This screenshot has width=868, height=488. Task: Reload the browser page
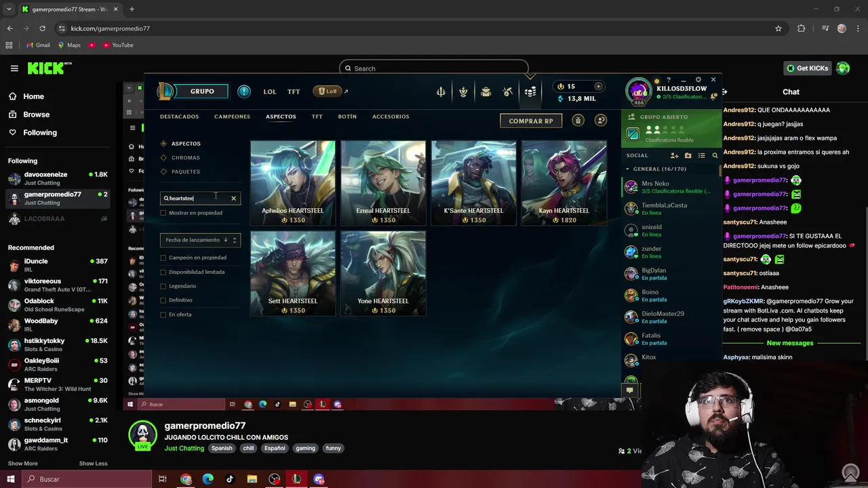(42, 28)
